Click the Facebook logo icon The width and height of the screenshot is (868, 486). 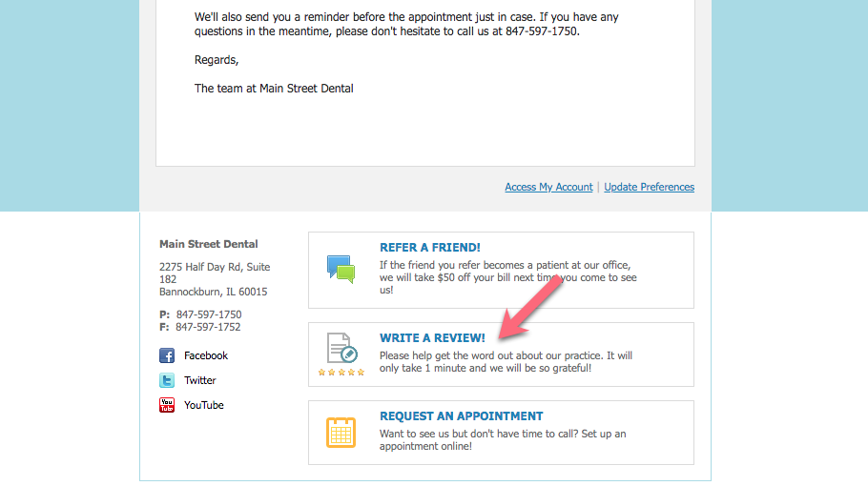click(x=167, y=355)
